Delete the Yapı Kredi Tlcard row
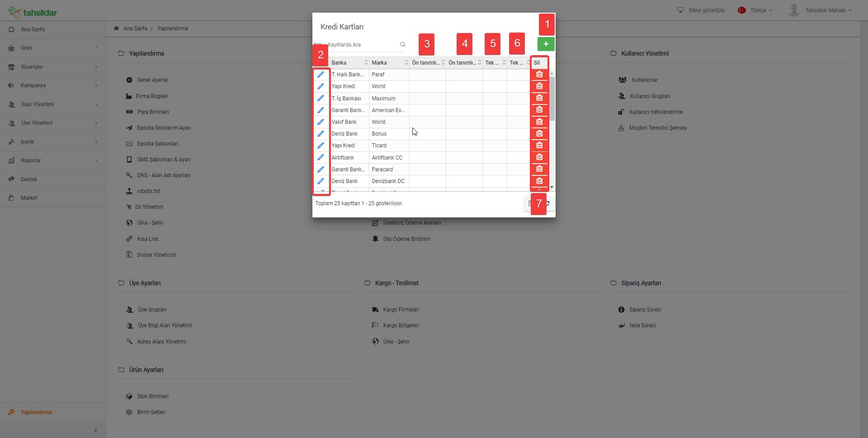The image size is (868, 438). [x=539, y=145]
